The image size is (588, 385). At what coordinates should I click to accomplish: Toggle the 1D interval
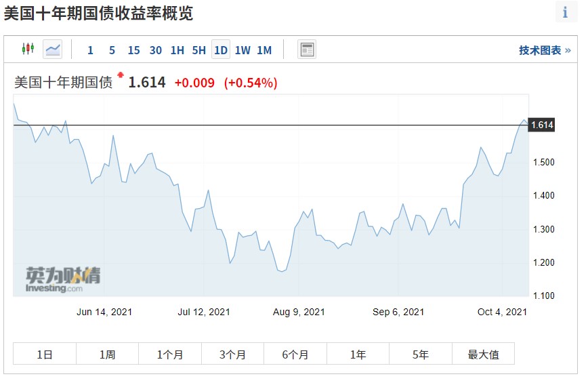tap(221, 49)
